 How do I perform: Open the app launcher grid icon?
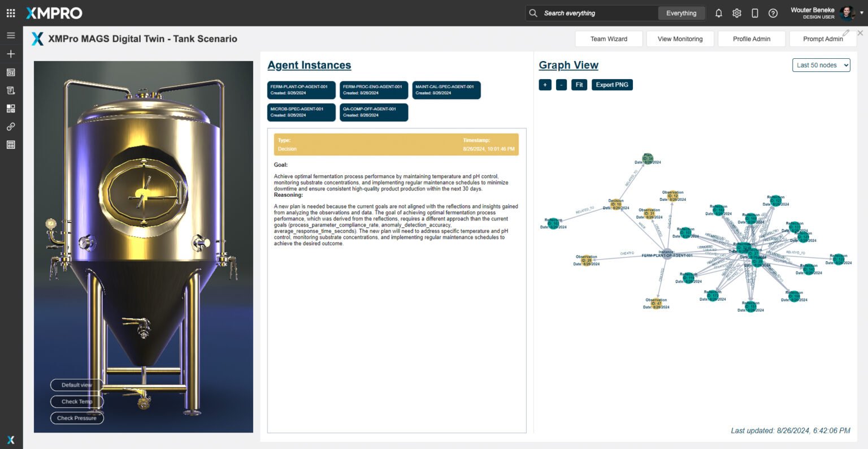point(11,13)
